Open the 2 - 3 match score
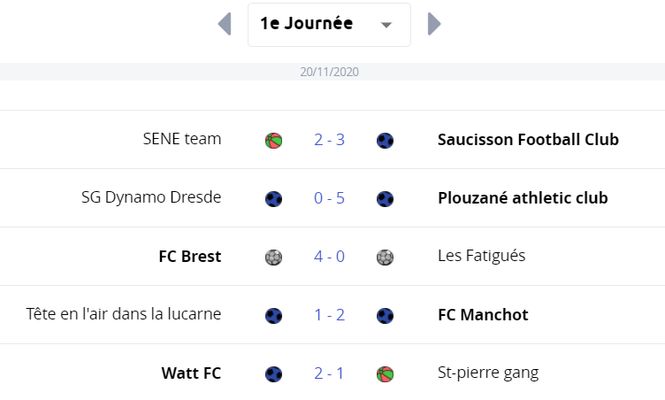This screenshot has height=400, width=665. [x=330, y=140]
